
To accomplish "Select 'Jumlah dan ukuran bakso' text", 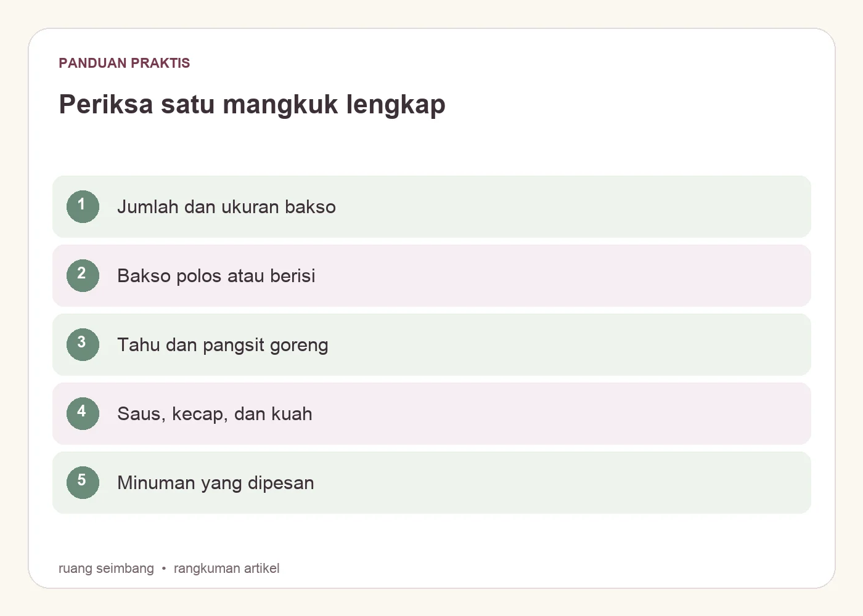I will click(226, 207).
